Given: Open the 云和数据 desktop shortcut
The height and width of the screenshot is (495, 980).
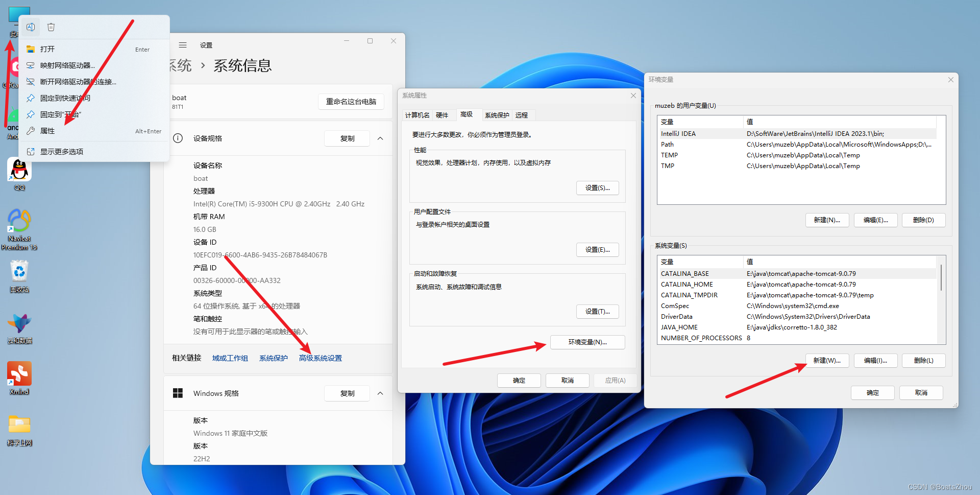Looking at the screenshot, I should [19, 329].
